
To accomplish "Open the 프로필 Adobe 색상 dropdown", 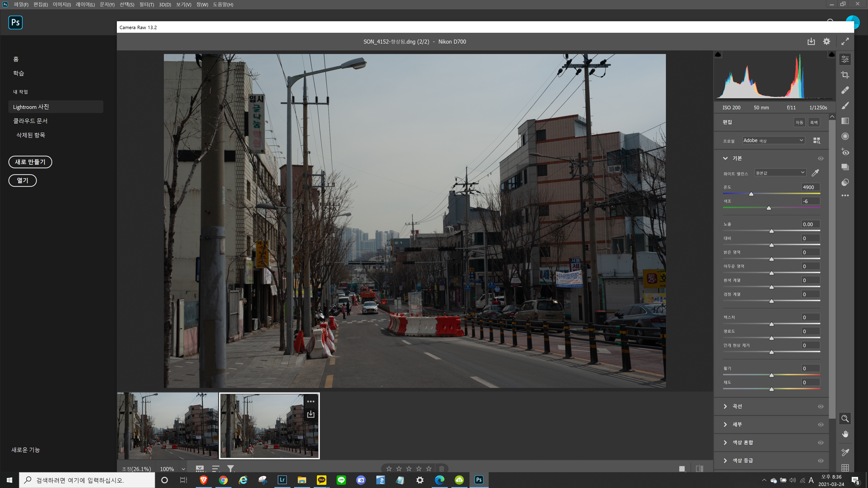I will click(x=773, y=141).
